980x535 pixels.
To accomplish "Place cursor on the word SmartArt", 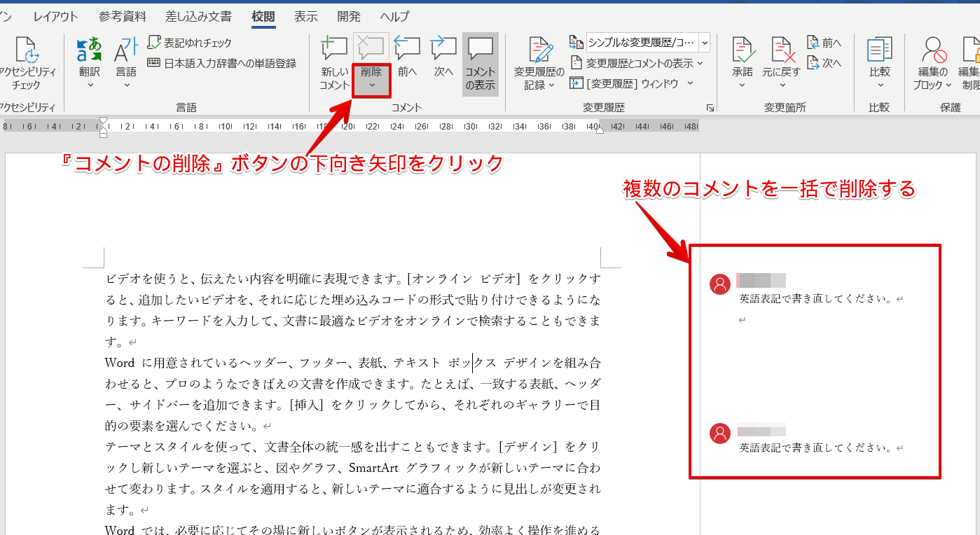I will pyautogui.click(x=374, y=468).
